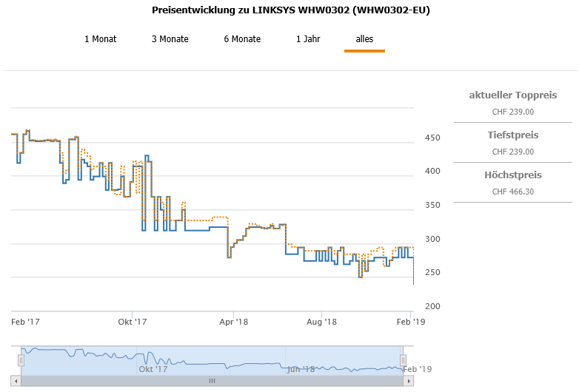Click the Jun '18 label in the navigator
The width and height of the screenshot is (579, 392).
click(301, 368)
